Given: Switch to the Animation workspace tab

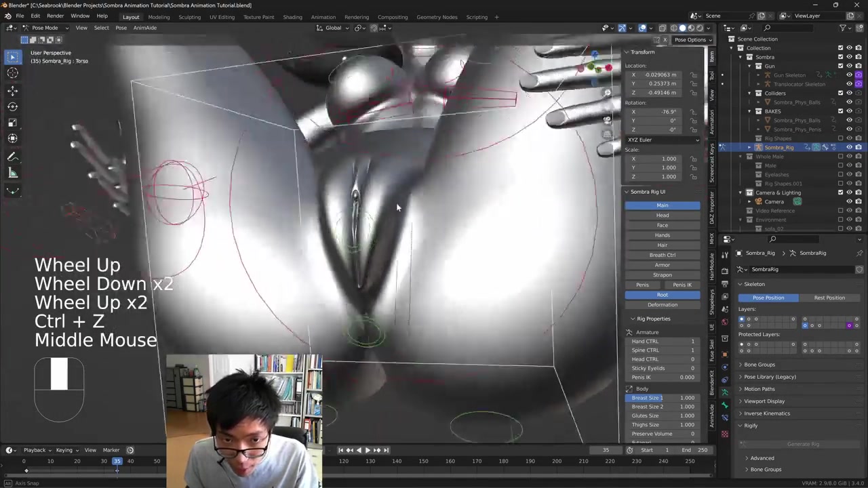Looking at the screenshot, I should [x=323, y=17].
